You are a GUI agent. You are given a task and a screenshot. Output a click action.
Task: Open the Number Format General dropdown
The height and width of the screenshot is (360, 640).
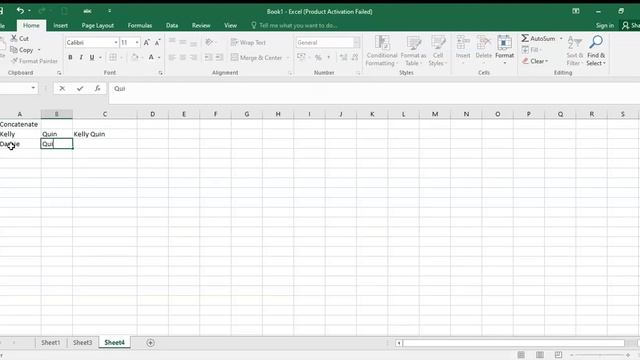click(356, 42)
